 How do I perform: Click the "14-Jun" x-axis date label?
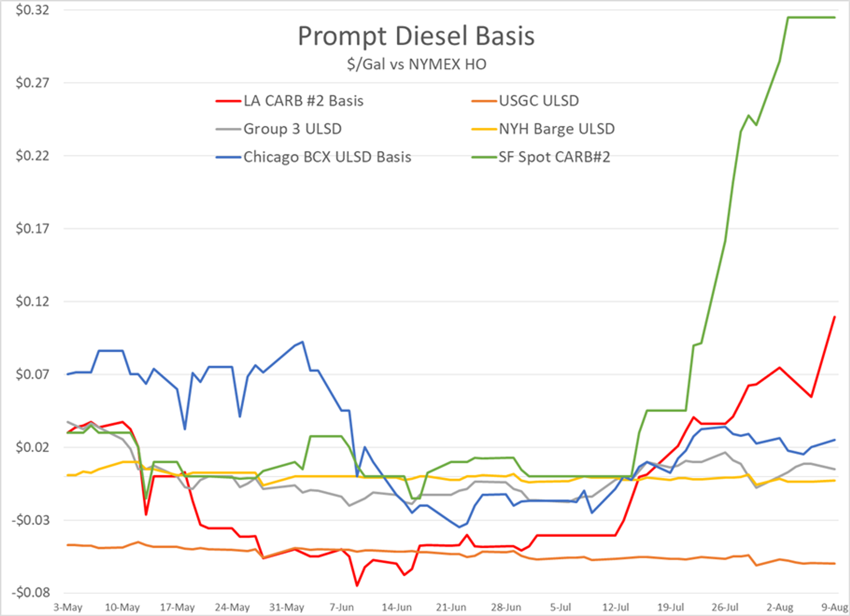[396, 607]
